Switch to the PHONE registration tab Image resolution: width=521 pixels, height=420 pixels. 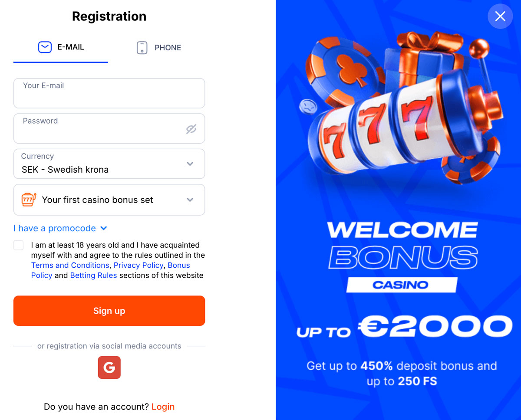pyautogui.click(x=159, y=48)
